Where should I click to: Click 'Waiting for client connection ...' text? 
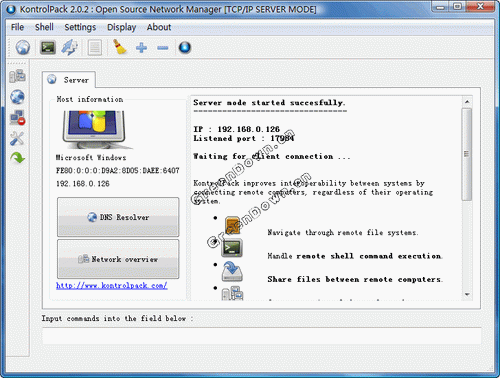pos(272,156)
